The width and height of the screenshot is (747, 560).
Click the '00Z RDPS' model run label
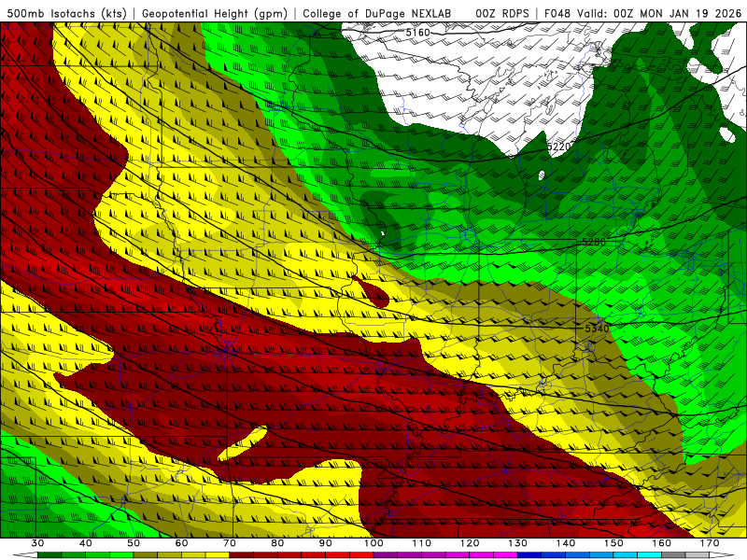click(501, 14)
